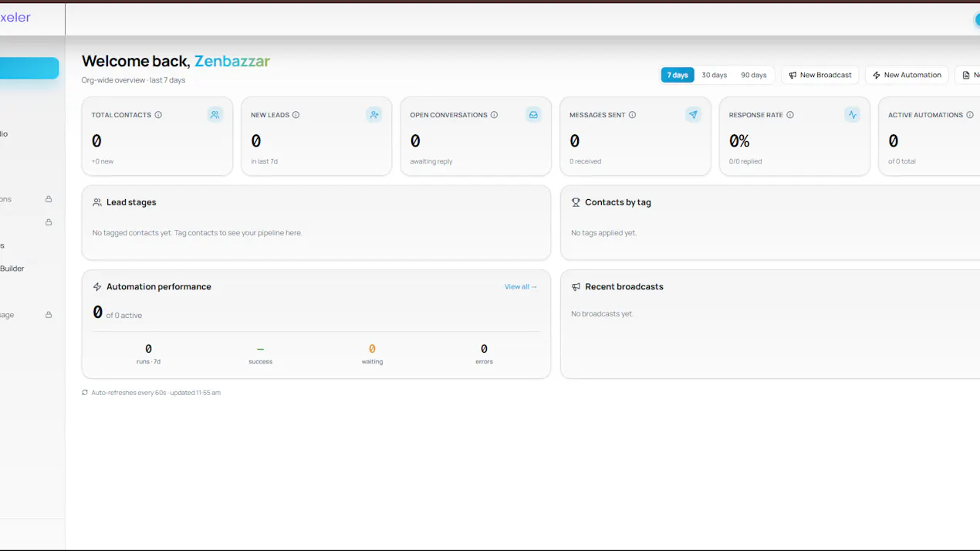The image size is (980, 551).
Task: Click the 'errors' stat label
Action: [x=484, y=362]
